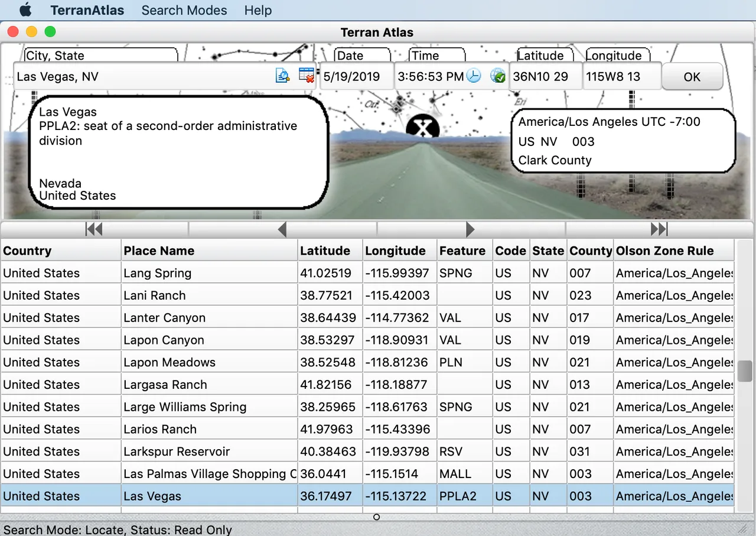The width and height of the screenshot is (756, 536).
Task: Click the PPLA2 feature cell
Action: click(465, 496)
